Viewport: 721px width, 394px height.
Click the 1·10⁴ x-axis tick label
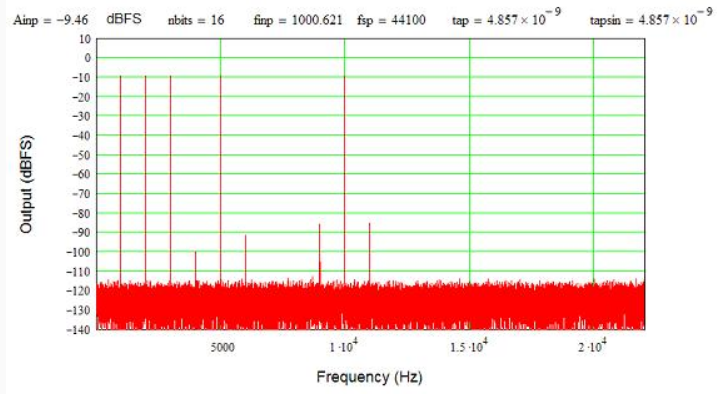(343, 346)
